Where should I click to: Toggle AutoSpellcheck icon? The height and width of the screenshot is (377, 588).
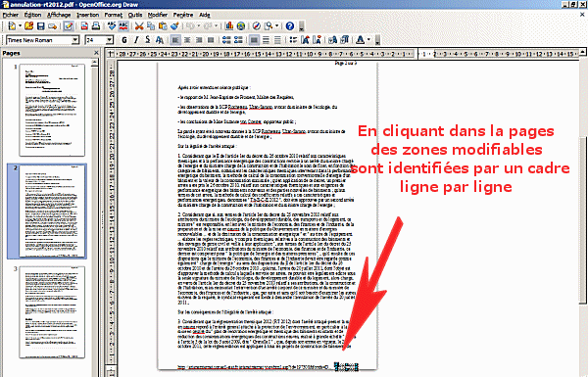pos(123,25)
